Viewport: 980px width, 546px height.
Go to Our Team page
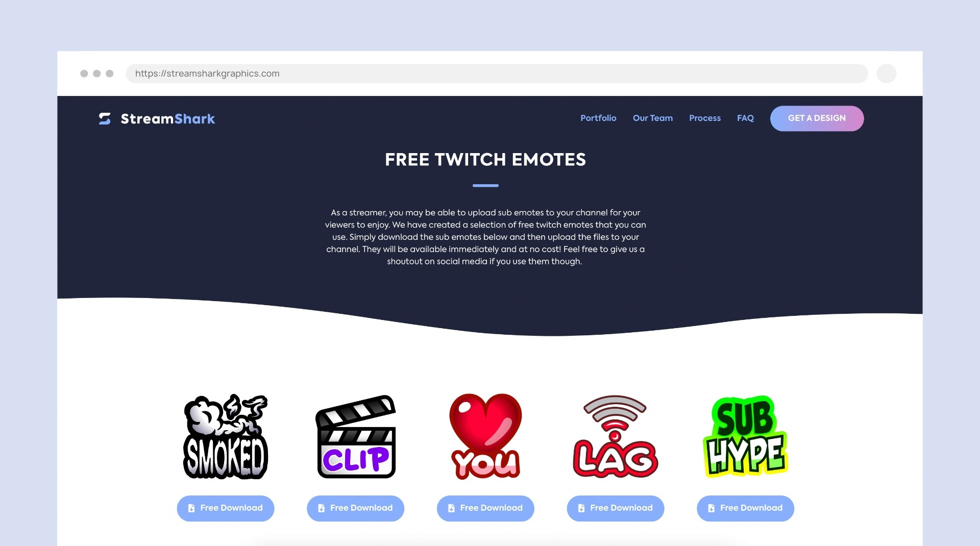point(653,118)
